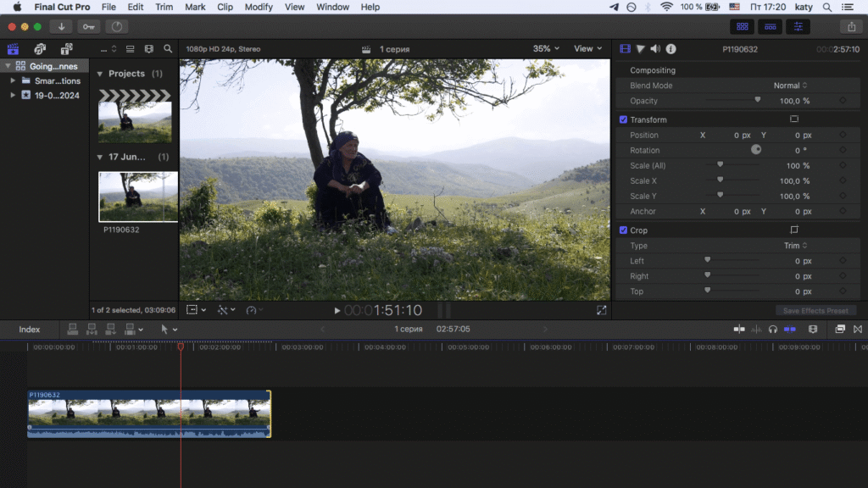Viewport: 868px width, 488px height.
Task: Toggle audio skimming headphones icon
Action: point(773,330)
